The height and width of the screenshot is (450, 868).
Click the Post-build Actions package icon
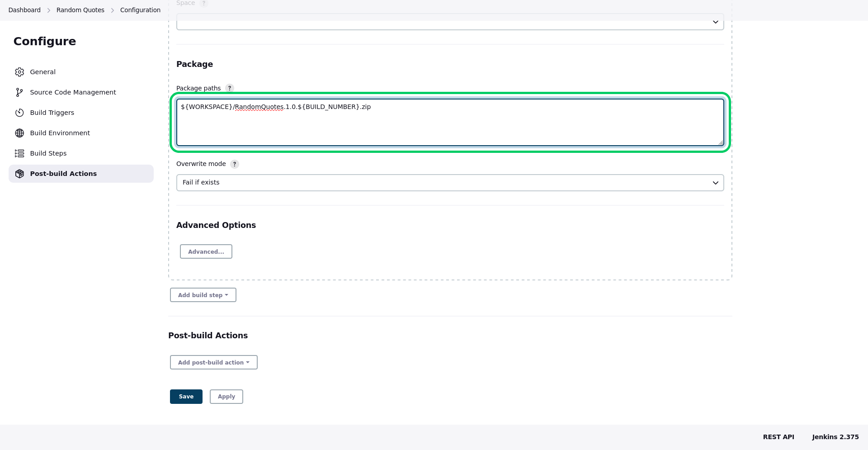tap(19, 174)
